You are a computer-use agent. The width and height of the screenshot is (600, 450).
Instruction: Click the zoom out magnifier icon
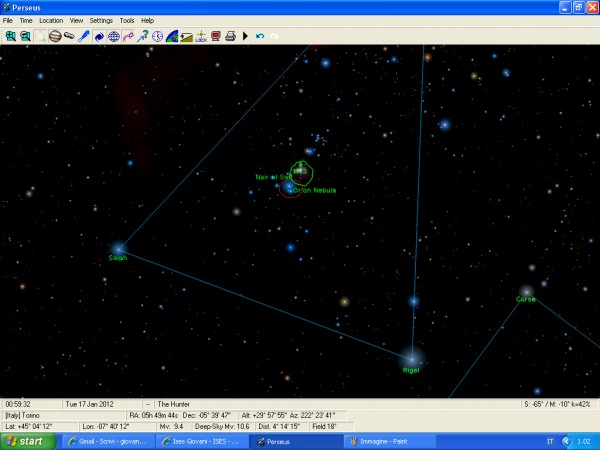(24, 36)
